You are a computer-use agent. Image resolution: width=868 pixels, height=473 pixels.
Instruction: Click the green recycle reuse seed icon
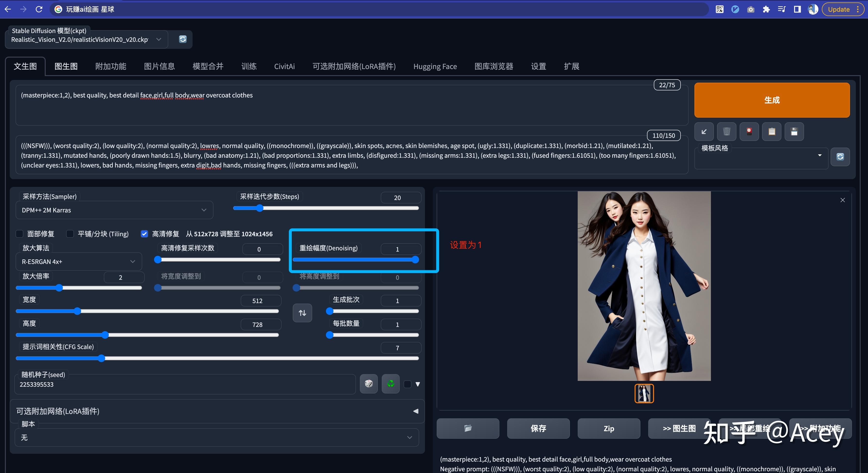point(390,384)
